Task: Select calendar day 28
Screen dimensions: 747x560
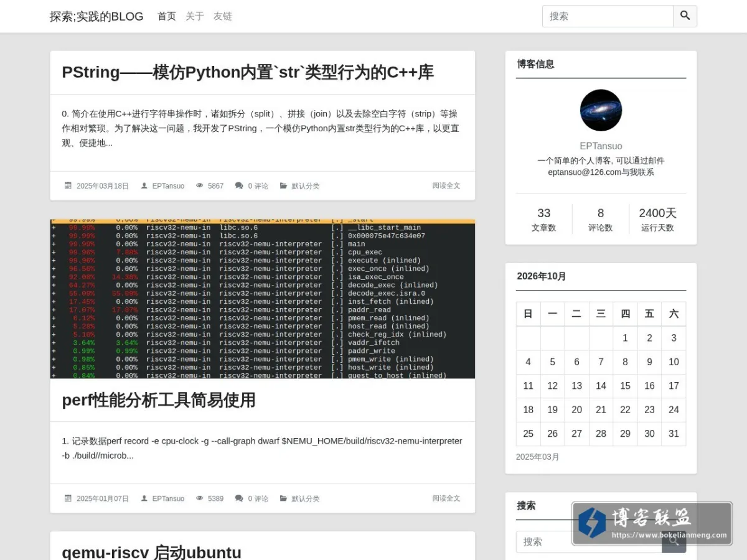Action: (601, 434)
